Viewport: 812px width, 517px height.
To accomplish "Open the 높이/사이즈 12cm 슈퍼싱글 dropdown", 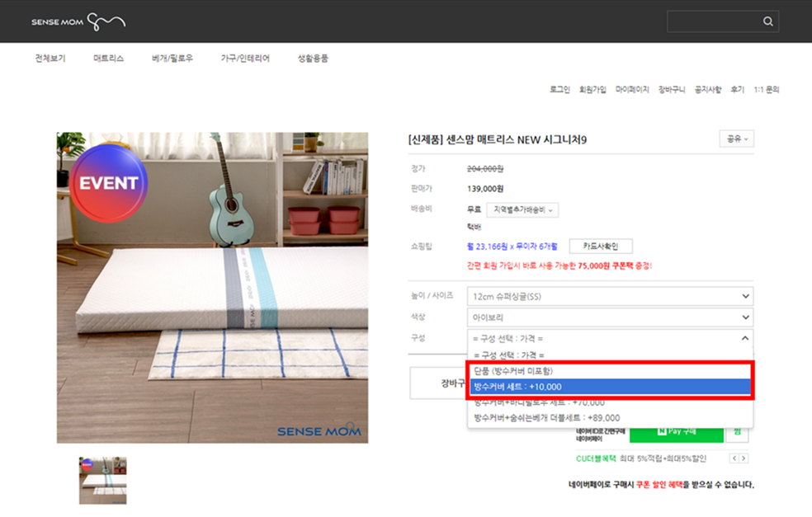I will [610, 297].
